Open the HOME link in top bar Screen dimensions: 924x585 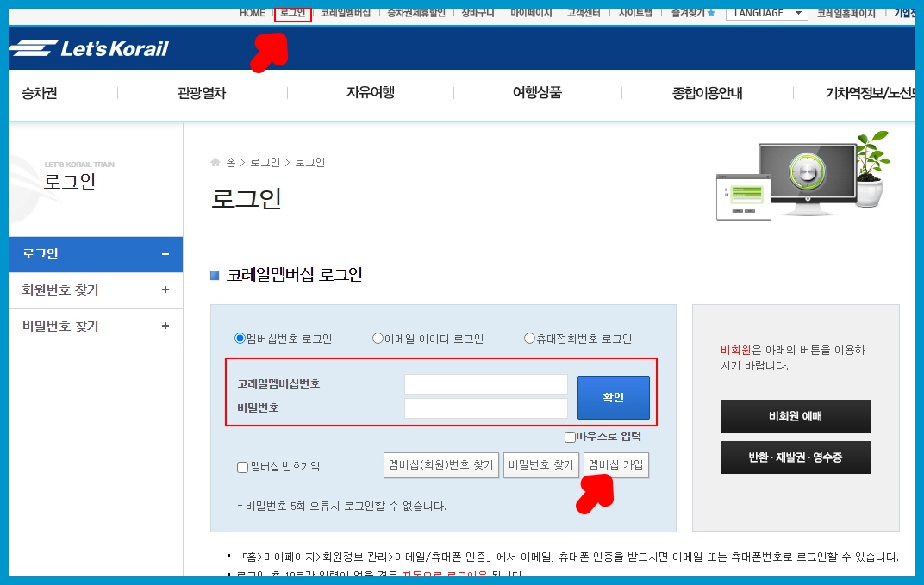point(253,13)
